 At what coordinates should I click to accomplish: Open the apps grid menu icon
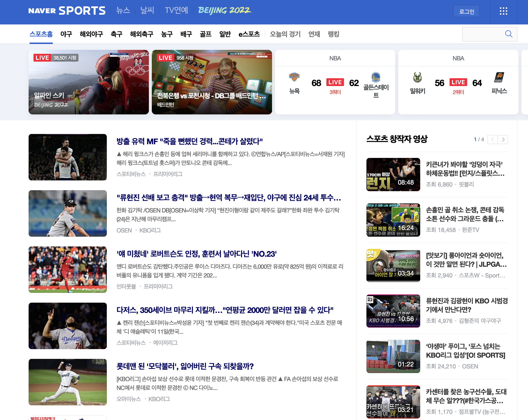pos(503,11)
